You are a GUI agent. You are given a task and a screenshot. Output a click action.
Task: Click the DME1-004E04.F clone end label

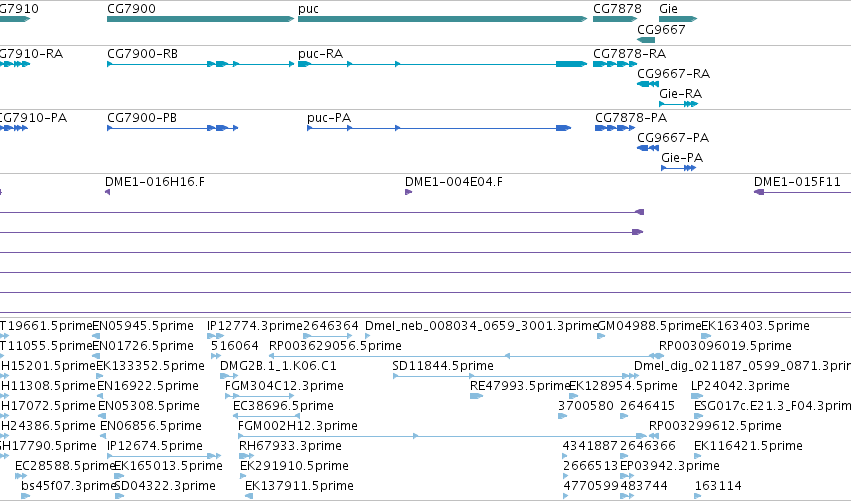tap(454, 182)
